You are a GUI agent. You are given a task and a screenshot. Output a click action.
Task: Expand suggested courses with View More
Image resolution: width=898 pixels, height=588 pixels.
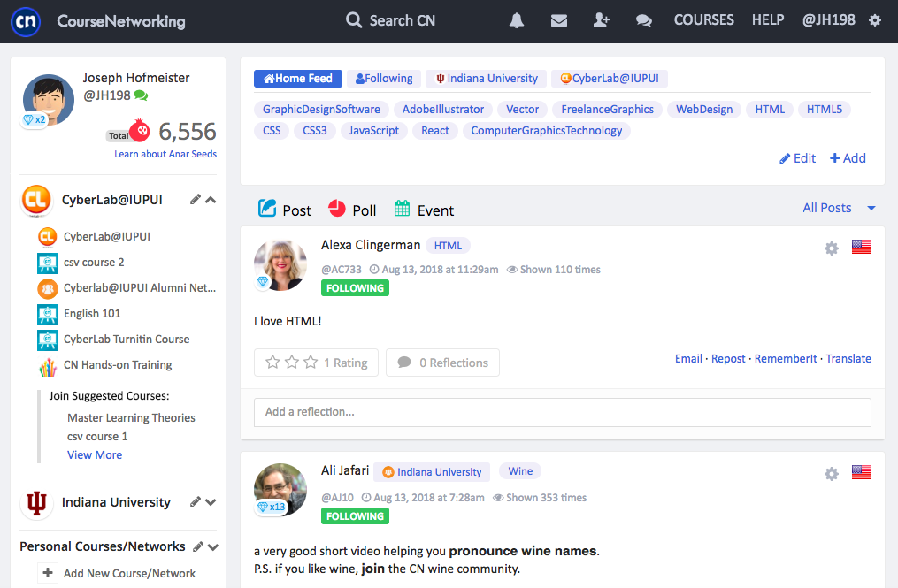(x=95, y=454)
